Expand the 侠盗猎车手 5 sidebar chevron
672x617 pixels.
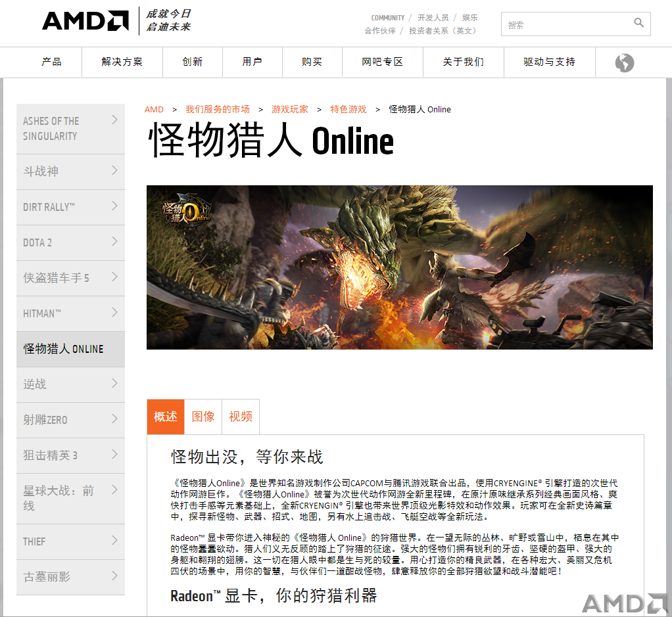click(114, 277)
